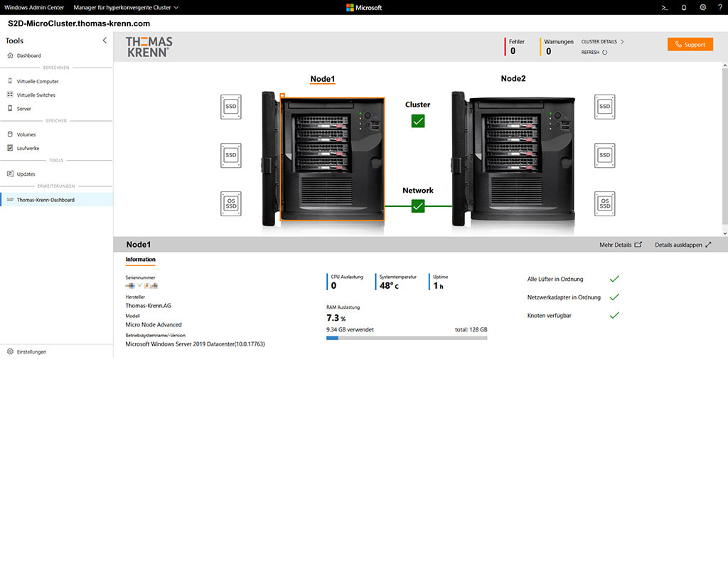Click Knoten verfügbar checkmark
This screenshot has width=728, height=569.
pyautogui.click(x=614, y=315)
